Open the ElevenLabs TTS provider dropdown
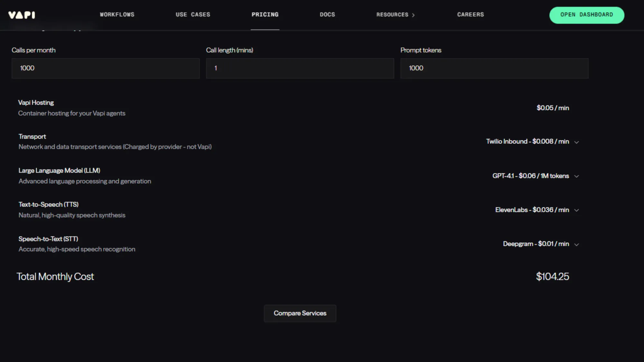 (532, 210)
